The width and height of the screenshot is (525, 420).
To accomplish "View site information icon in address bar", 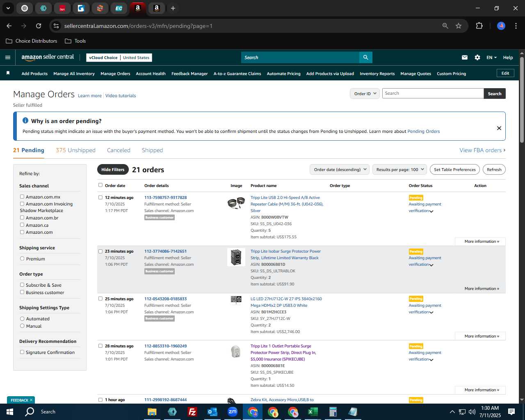I will (56, 26).
